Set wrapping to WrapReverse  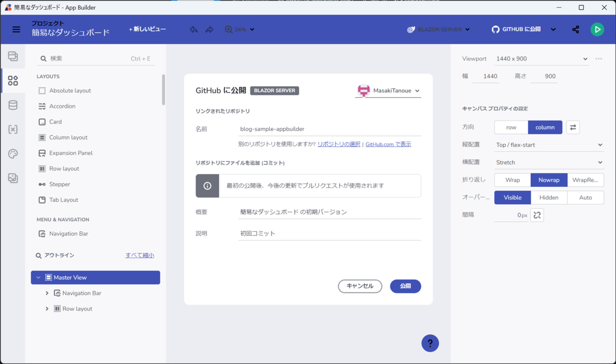click(586, 180)
